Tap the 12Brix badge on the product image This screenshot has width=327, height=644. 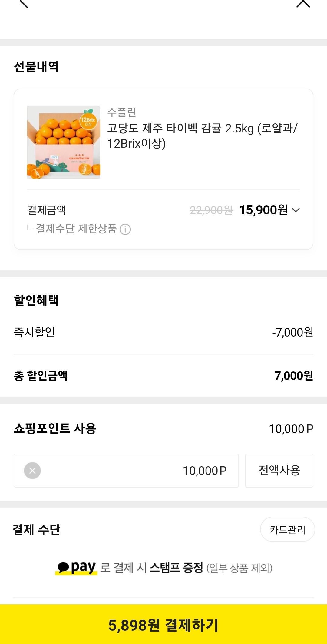[88, 120]
